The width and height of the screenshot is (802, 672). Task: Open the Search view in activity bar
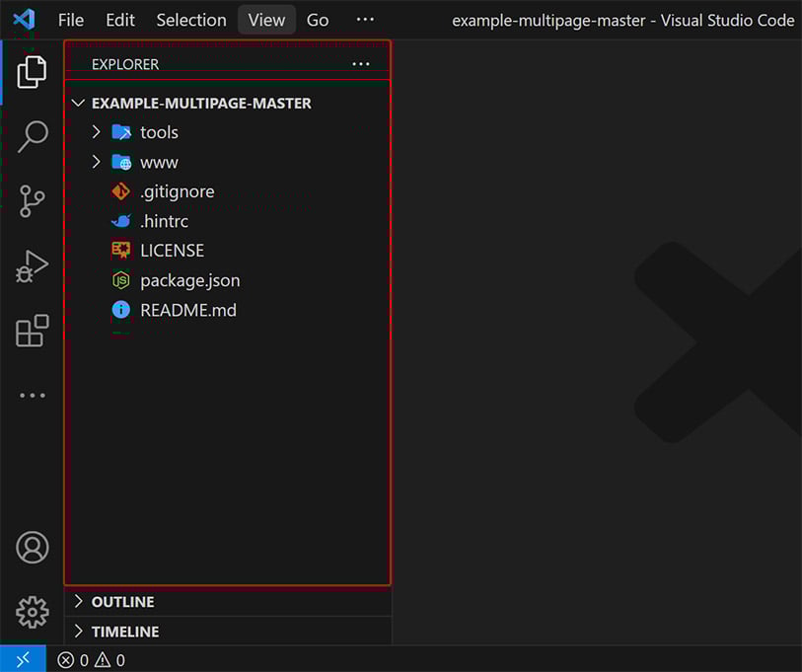click(33, 136)
